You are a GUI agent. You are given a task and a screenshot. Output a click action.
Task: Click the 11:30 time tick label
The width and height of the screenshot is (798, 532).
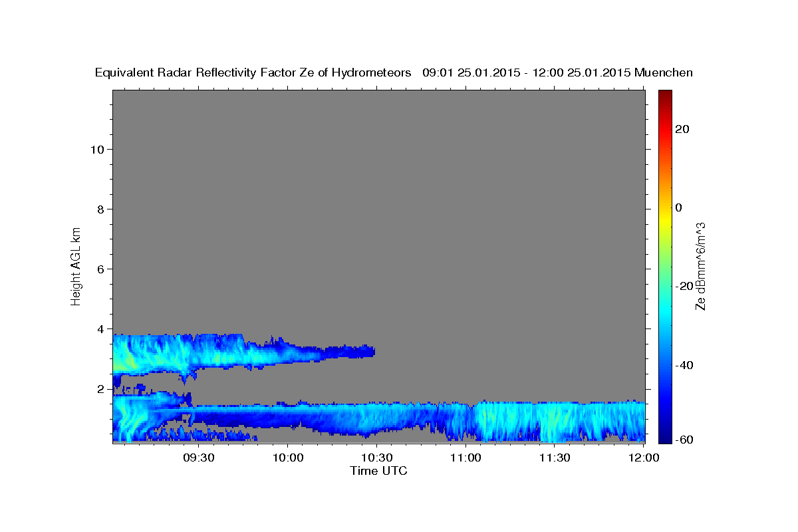[555, 458]
